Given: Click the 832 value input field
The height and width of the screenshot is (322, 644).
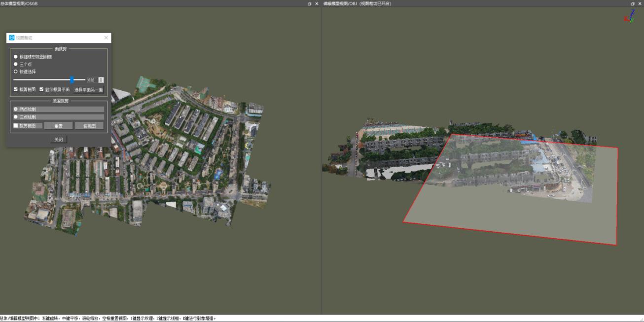Looking at the screenshot, I should pyautogui.click(x=91, y=80).
